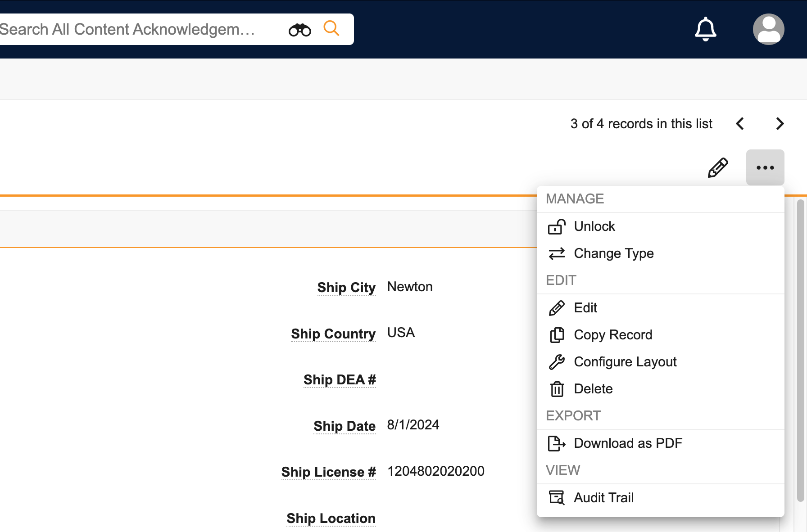Viewport: 807px width, 532px height.
Task: Select Edit from the actions menu
Action: pos(585,308)
